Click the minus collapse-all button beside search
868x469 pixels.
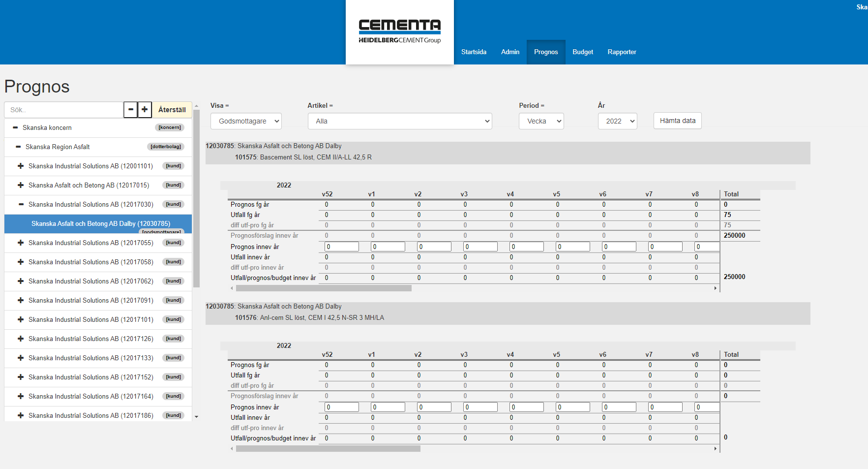tap(130, 110)
